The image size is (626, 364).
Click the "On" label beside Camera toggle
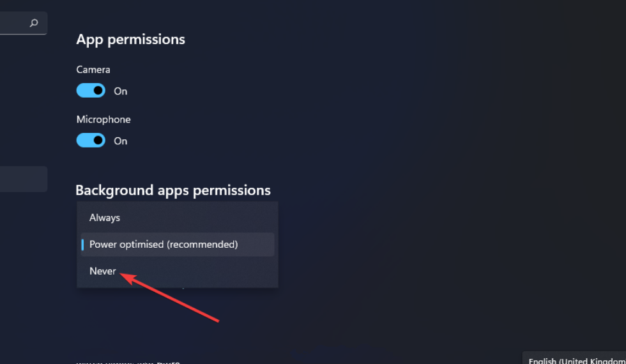click(x=121, y=91)
